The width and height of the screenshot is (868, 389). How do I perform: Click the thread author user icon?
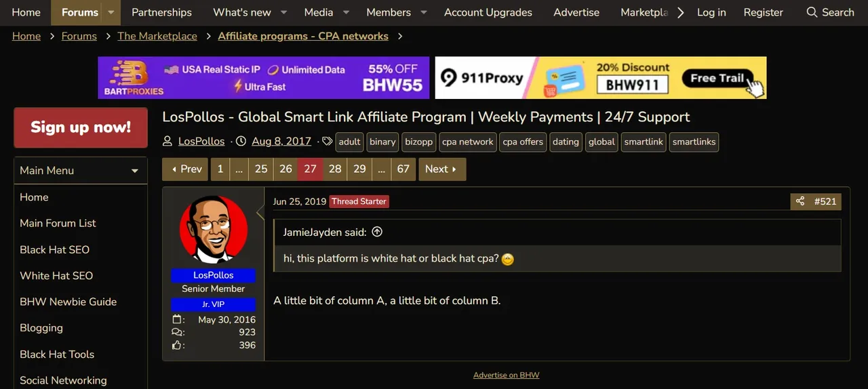167,142
